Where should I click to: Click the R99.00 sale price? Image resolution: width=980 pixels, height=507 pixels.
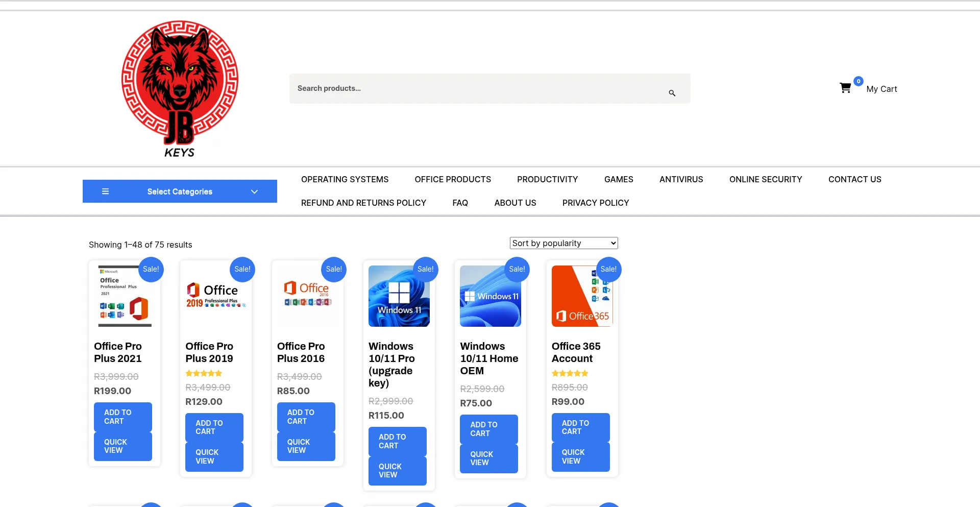point(568,402)
